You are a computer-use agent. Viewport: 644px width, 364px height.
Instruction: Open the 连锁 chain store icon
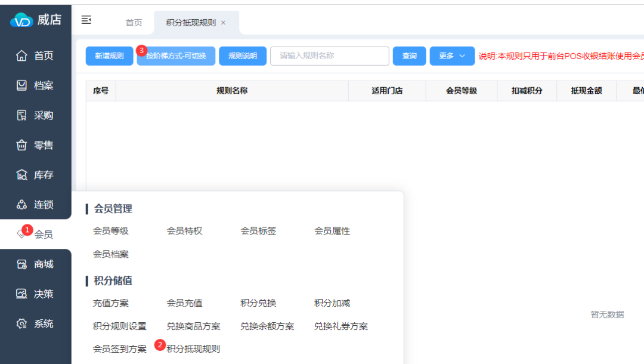(x=21, y=205)
